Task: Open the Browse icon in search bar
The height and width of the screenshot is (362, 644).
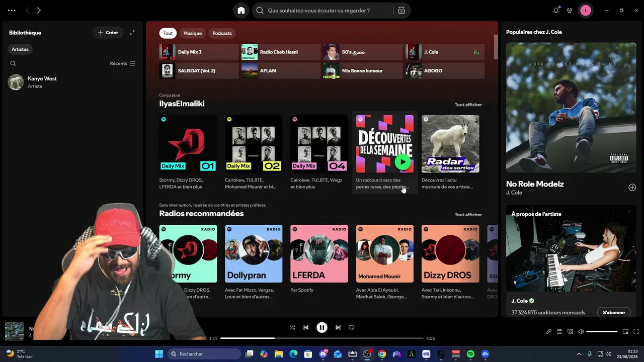Action: pyautogui.click(x=401, y=11)
